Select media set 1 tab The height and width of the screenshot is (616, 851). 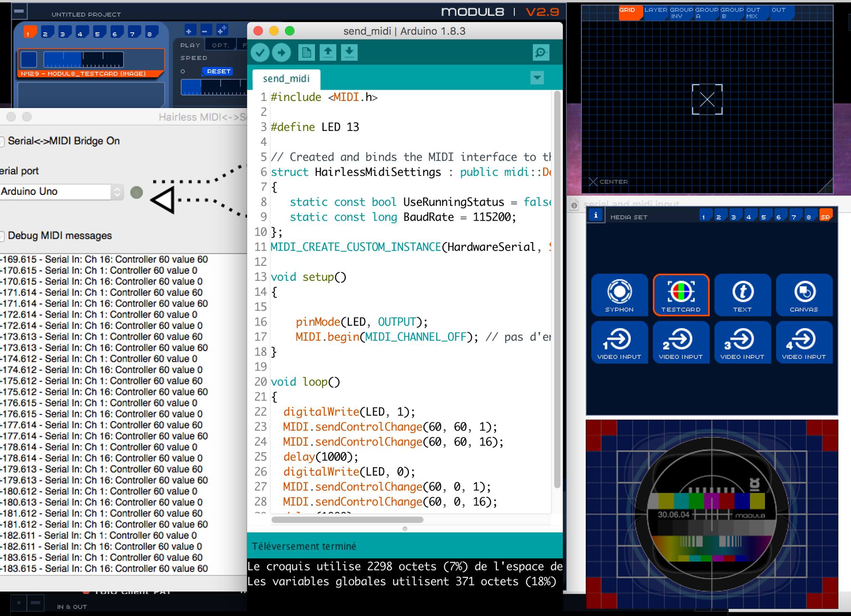click(705, 216)
